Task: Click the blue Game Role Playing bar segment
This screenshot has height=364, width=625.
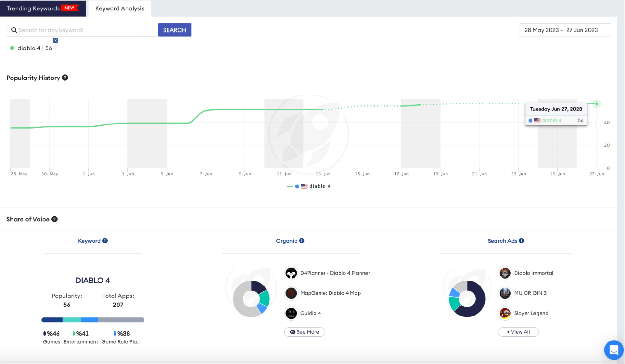Action: (90, 320)
